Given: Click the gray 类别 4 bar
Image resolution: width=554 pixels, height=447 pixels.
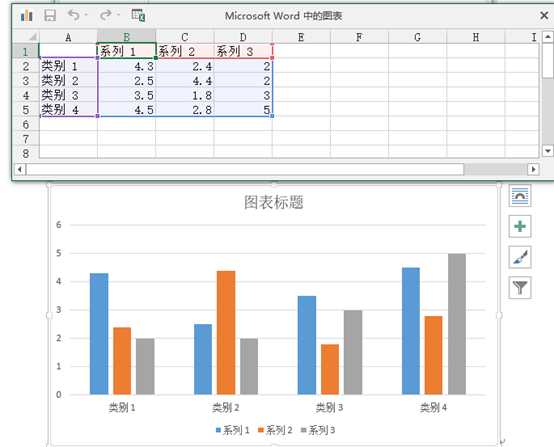Looking at the screenshot, I should tap(457, 324).
